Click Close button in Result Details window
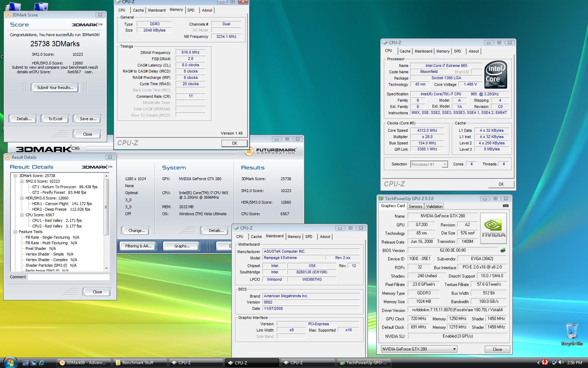Screen dimensions: 588x368 [x=97, y=292]
